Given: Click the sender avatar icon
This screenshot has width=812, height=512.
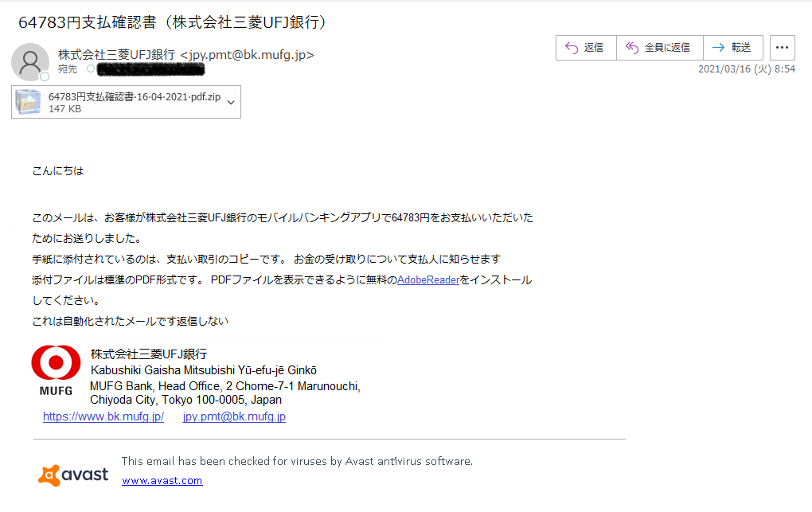Looking at the screenshot, I should 30,62.
